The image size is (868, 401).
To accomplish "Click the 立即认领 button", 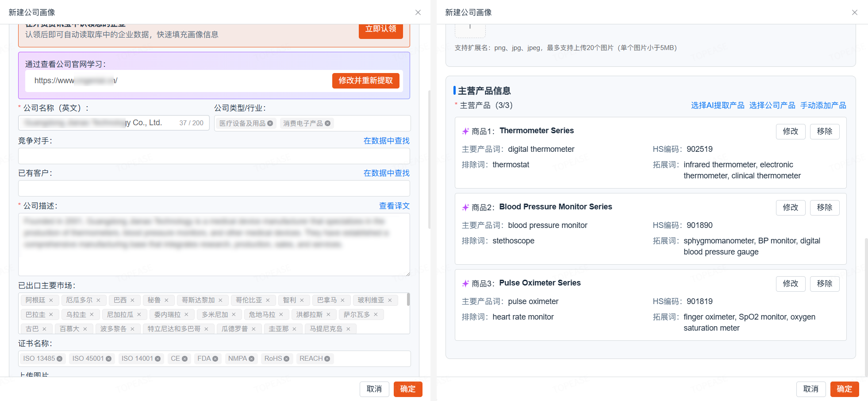I will tap(380, 30).
